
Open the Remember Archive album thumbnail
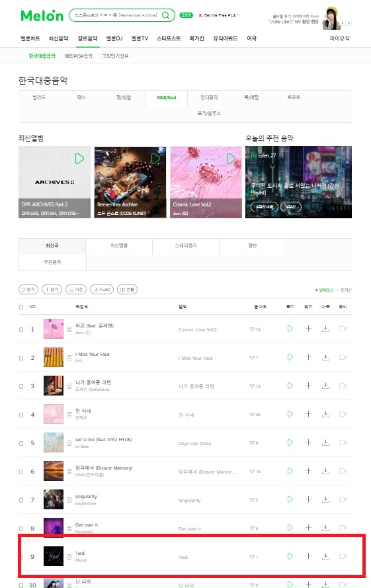click(x=130, y=183)
